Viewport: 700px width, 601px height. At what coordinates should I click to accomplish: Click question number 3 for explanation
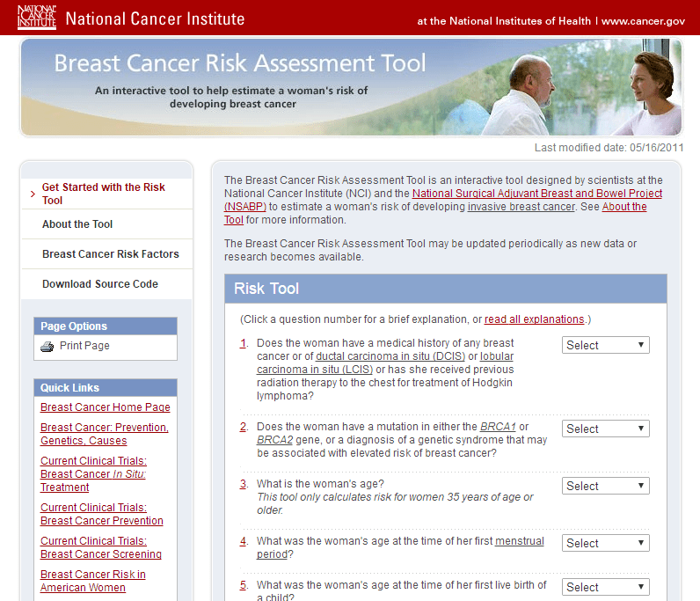tap(244, 484)
